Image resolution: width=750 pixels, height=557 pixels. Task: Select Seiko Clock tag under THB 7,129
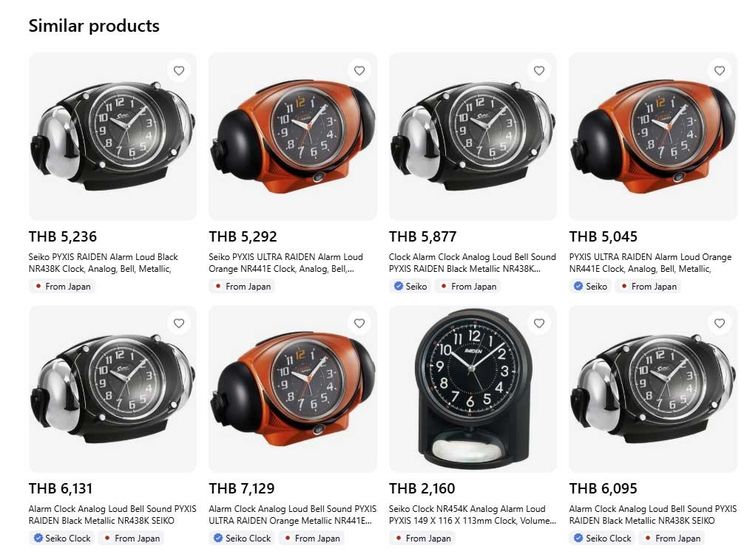242,538
